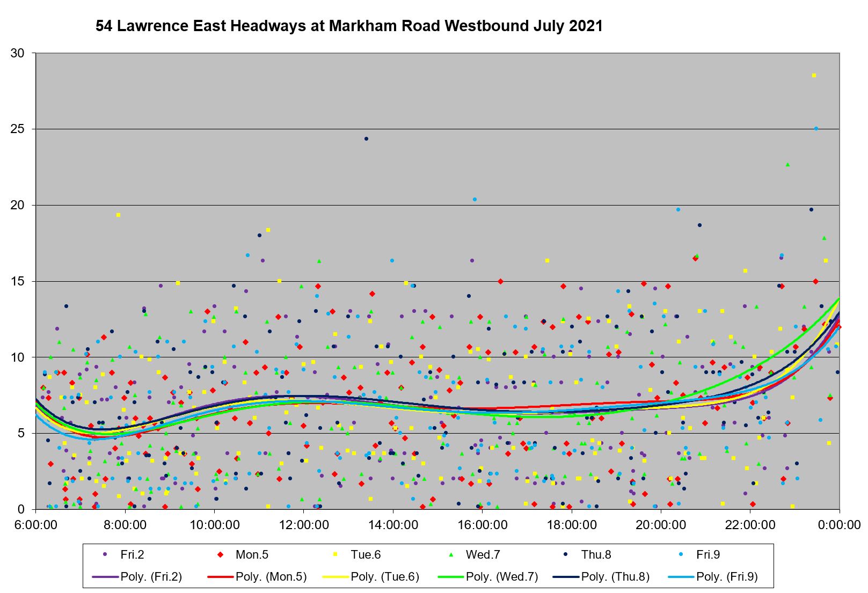This screenshot has height=593, width=868.
Task: Select the Poly. (Tue.6) legend label
Action: pos(384,577)
